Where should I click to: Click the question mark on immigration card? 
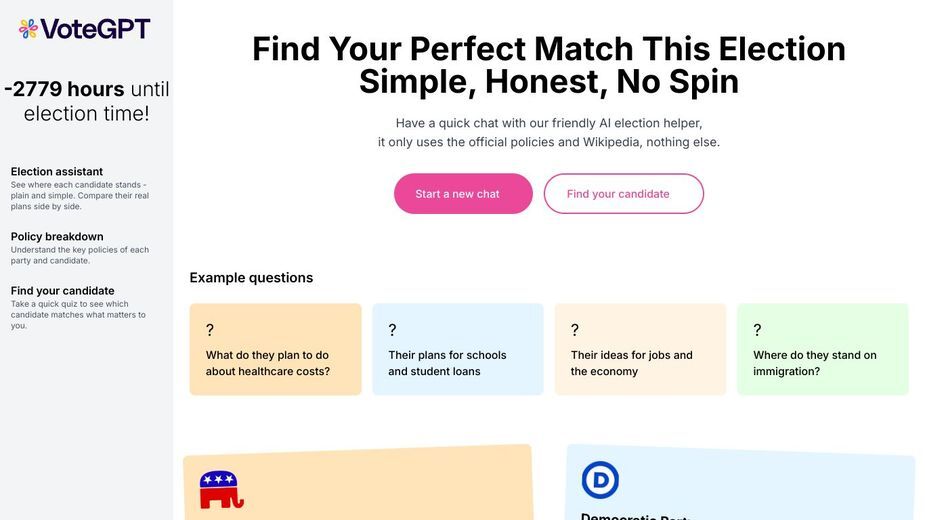point(757,330)
